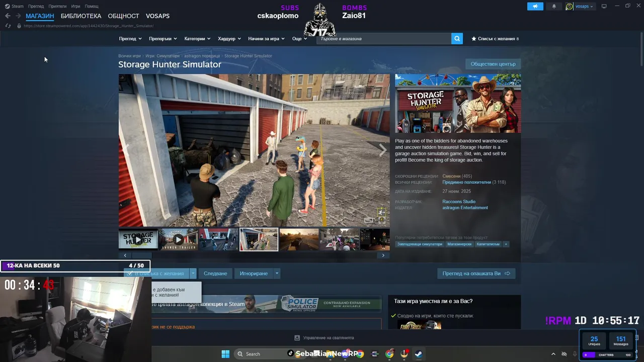Expand the Начини за игра dropdown

266,39
